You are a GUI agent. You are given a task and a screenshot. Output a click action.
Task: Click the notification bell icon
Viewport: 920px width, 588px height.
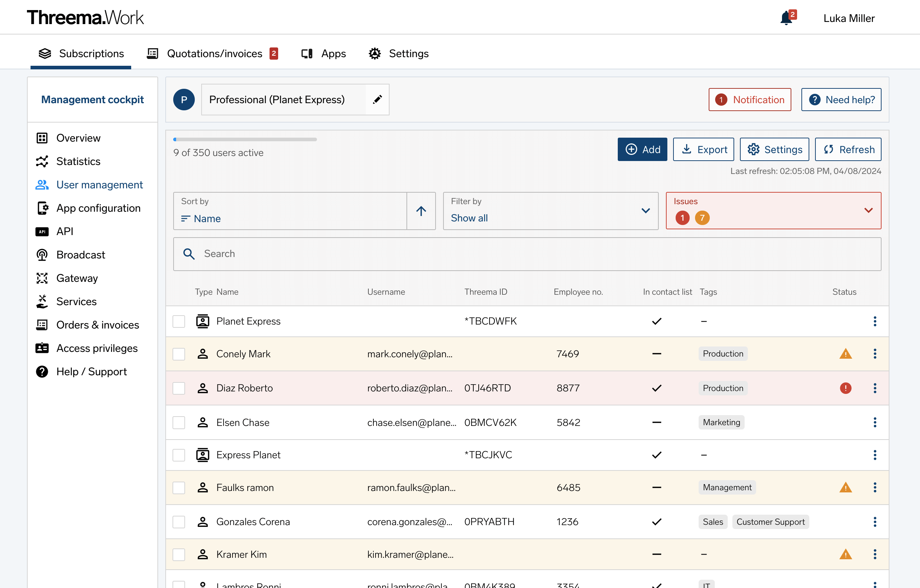click(786, 18)
